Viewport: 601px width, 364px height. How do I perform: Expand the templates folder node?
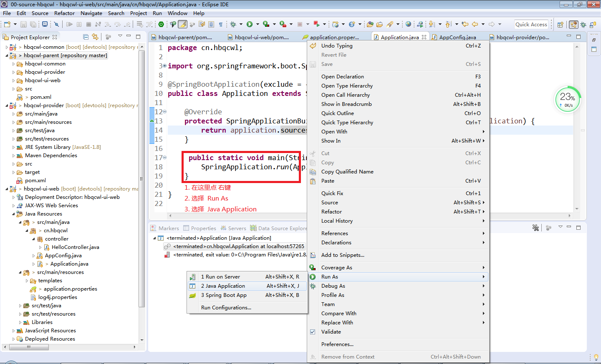pos(27,281)
